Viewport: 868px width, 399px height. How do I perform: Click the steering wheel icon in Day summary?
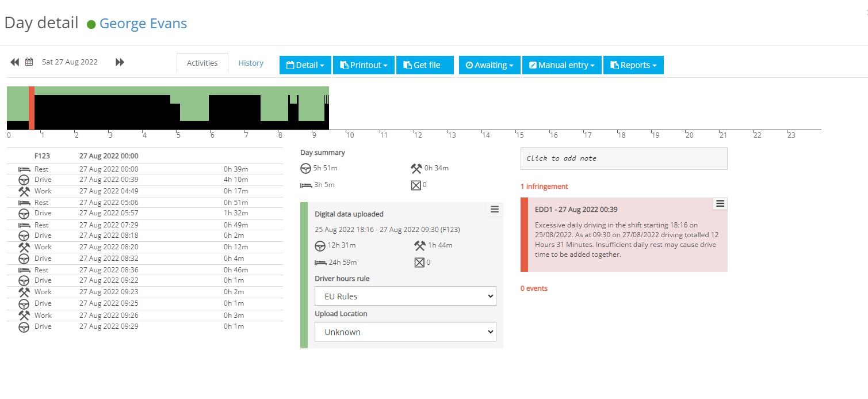[306, 168]
